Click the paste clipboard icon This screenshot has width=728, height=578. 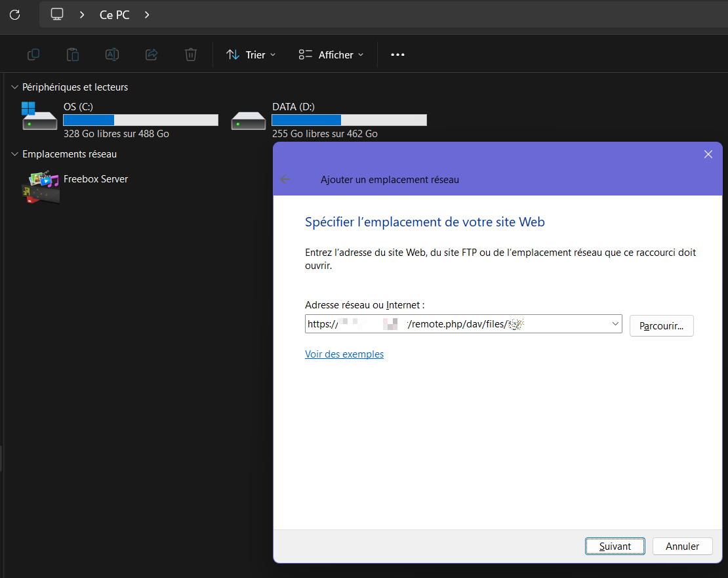(73, 54)
